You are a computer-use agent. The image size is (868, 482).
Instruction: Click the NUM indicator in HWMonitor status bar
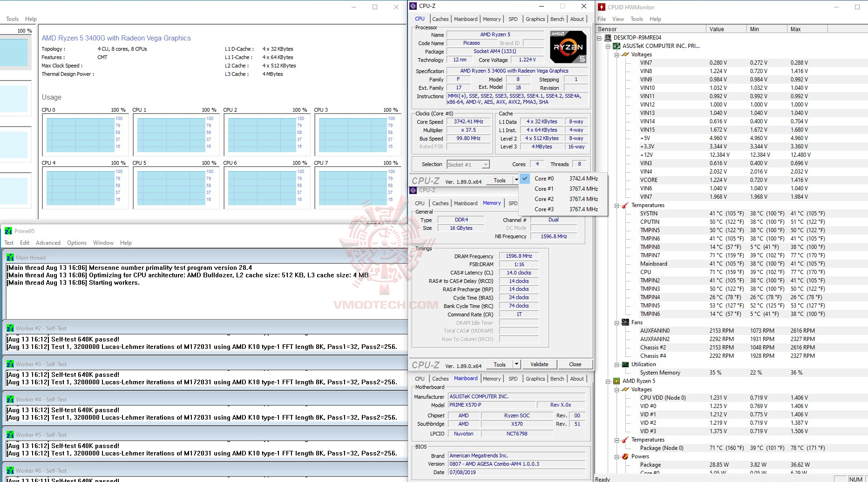click(855, 479)
